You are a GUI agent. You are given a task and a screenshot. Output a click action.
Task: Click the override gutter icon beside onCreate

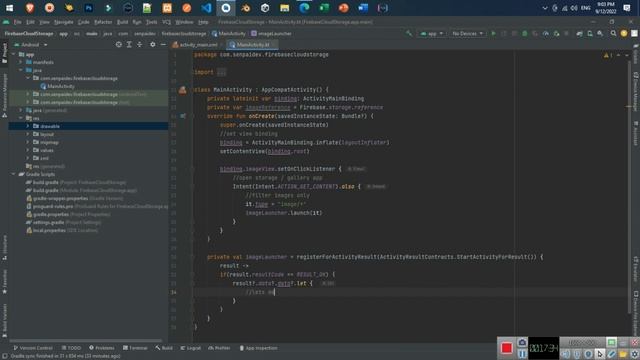point(183,116)
